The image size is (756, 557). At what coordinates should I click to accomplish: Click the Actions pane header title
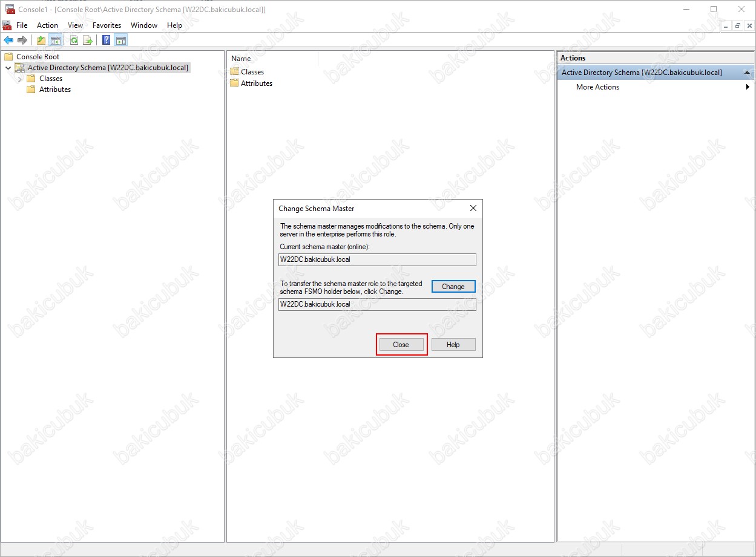coord(573,58)
